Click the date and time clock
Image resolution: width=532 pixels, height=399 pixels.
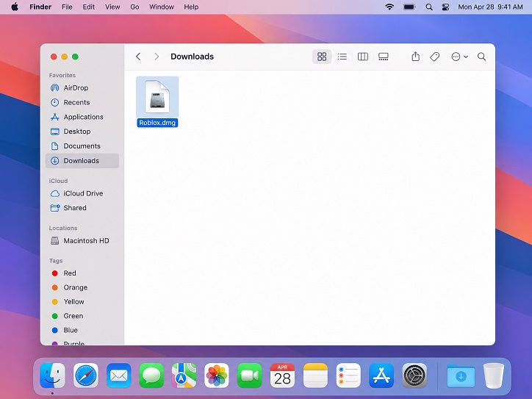pyautogui.click(x=490, y=7)
